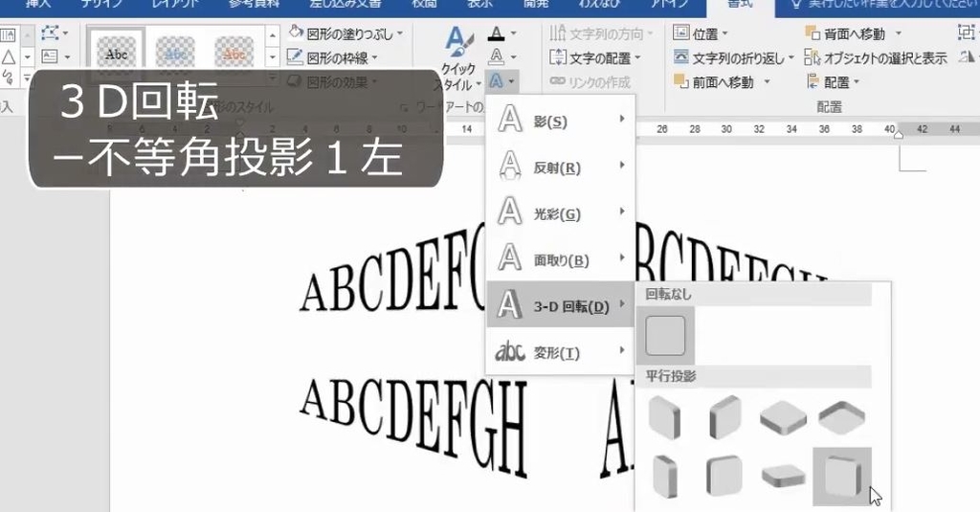Expand the arrow beside 前面へ移動
The image size is (980, 512).
(767, 82)
